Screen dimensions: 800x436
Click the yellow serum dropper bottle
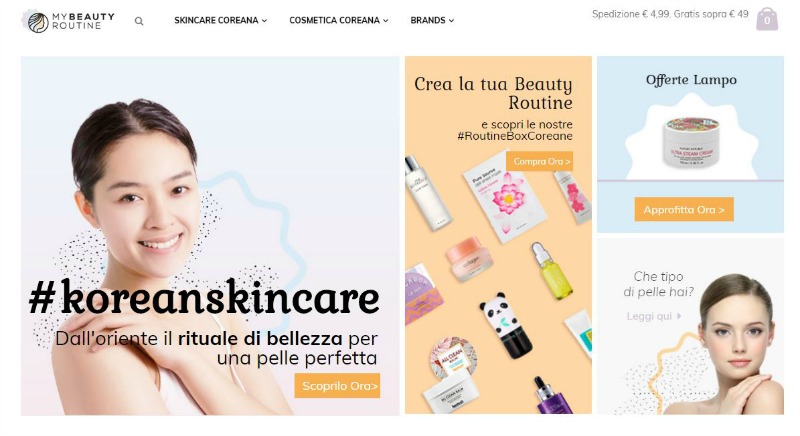(x=551, y=271)
